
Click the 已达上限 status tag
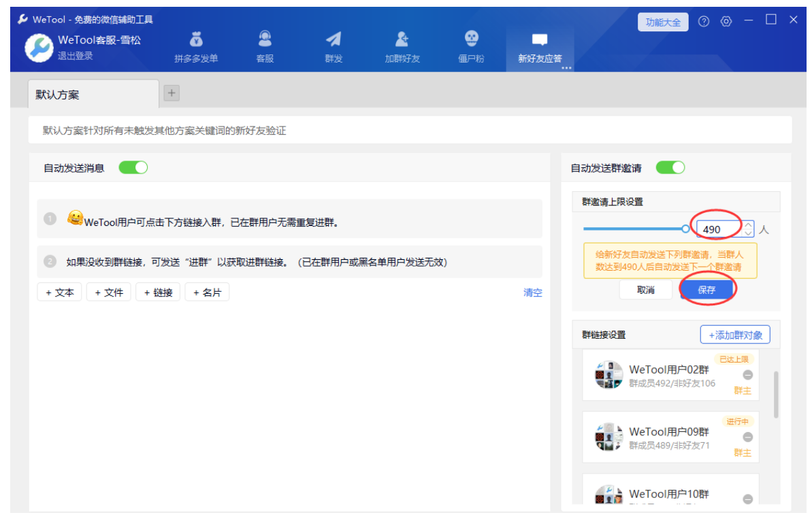734,359
